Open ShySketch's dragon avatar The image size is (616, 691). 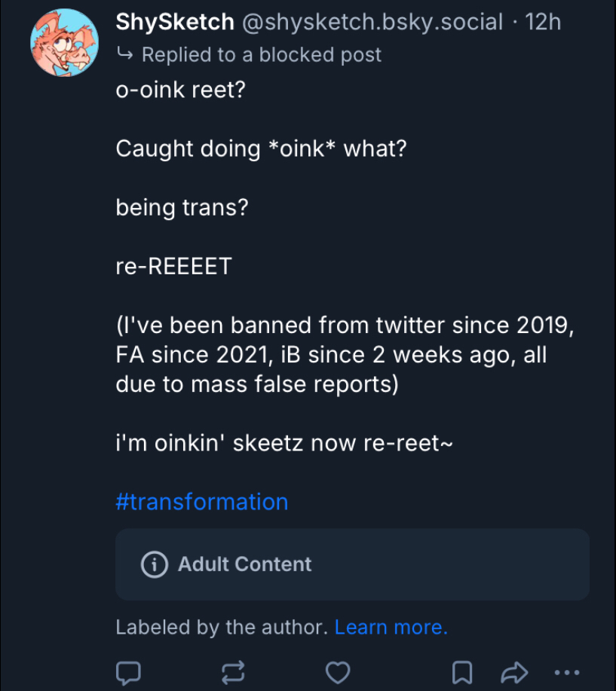[x=64, y=43]
